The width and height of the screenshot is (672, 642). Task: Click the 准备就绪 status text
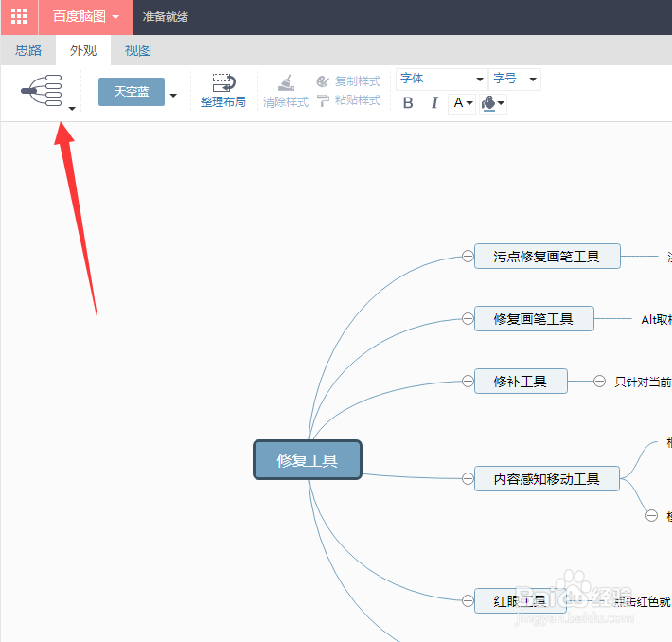pyautogui.click(x=166, y=17)
